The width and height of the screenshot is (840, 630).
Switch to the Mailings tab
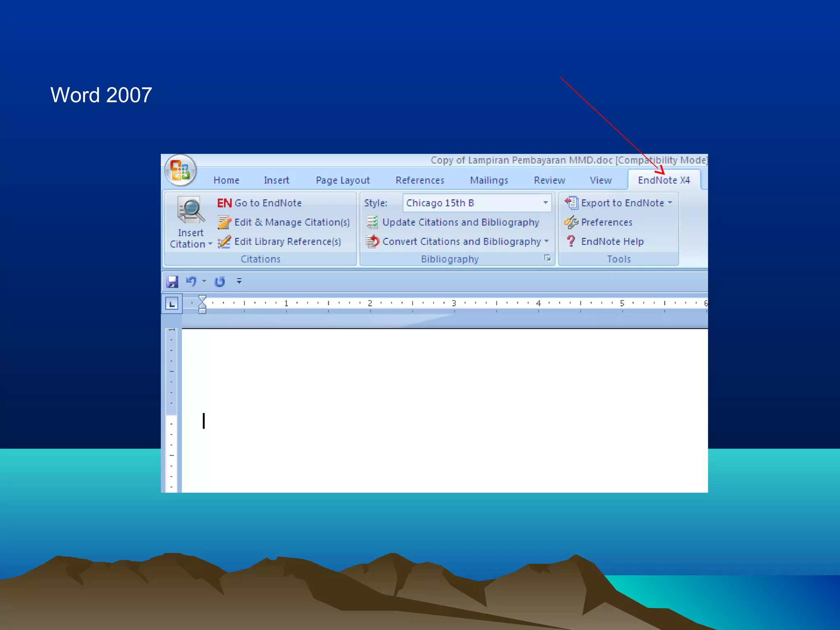tap(489, 180)
